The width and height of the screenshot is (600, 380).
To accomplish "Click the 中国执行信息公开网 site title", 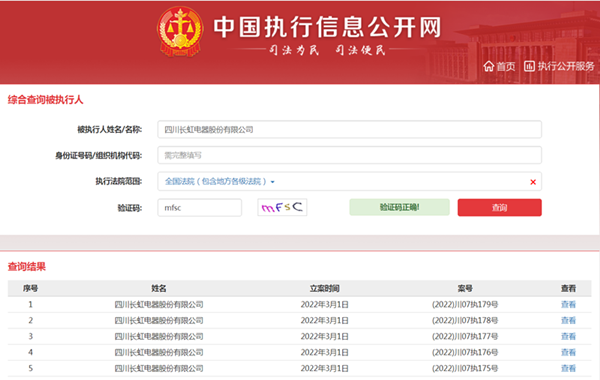I will 328,27.
